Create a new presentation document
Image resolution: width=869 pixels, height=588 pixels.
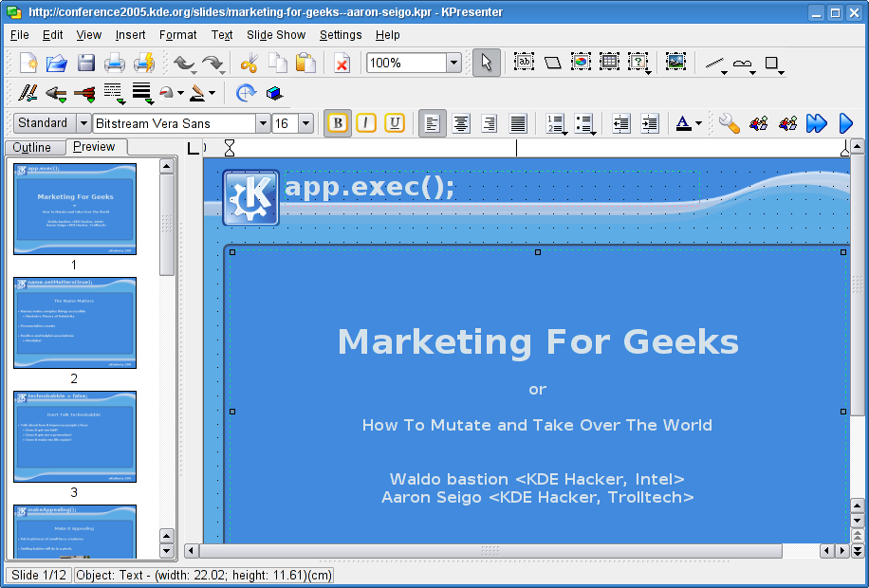28,63
